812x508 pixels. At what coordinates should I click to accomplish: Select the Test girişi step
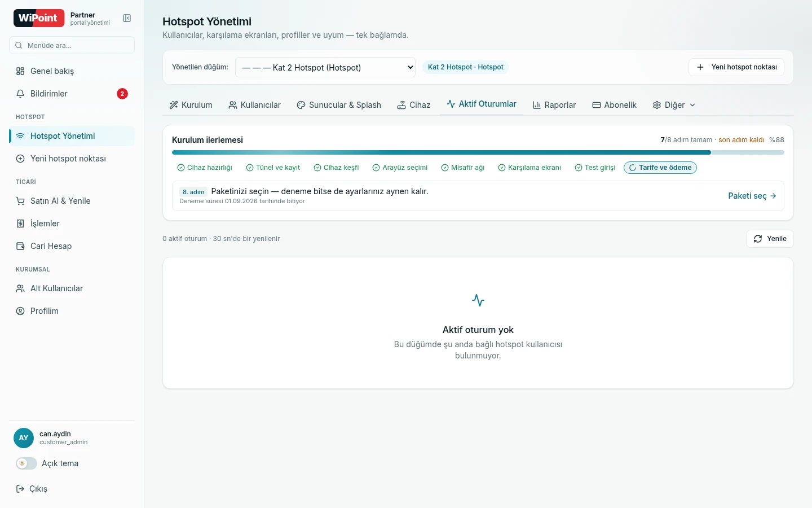coord(595,168)
